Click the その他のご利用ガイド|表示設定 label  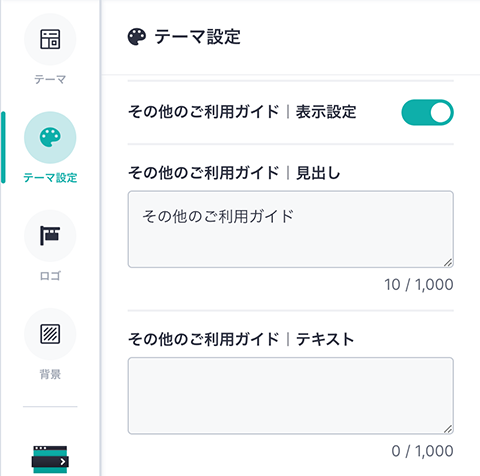coord(242,112)
